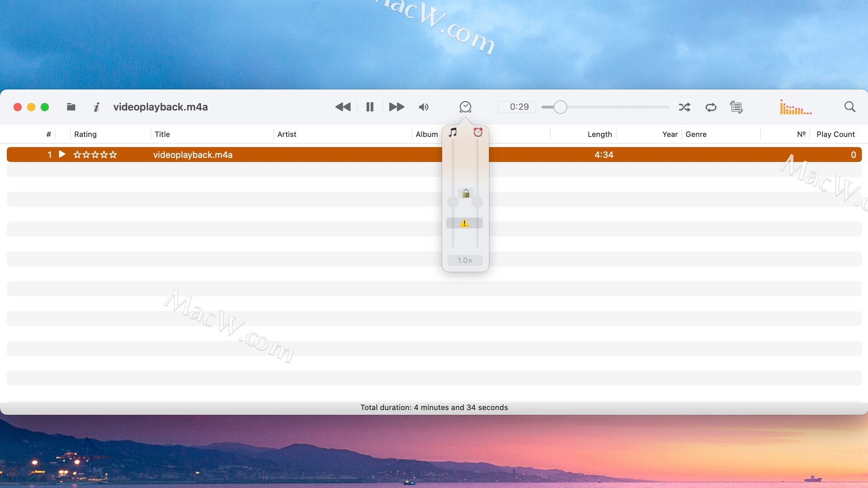
Task: Click the search magnifier icon
Action: click(x=849, y=107)
